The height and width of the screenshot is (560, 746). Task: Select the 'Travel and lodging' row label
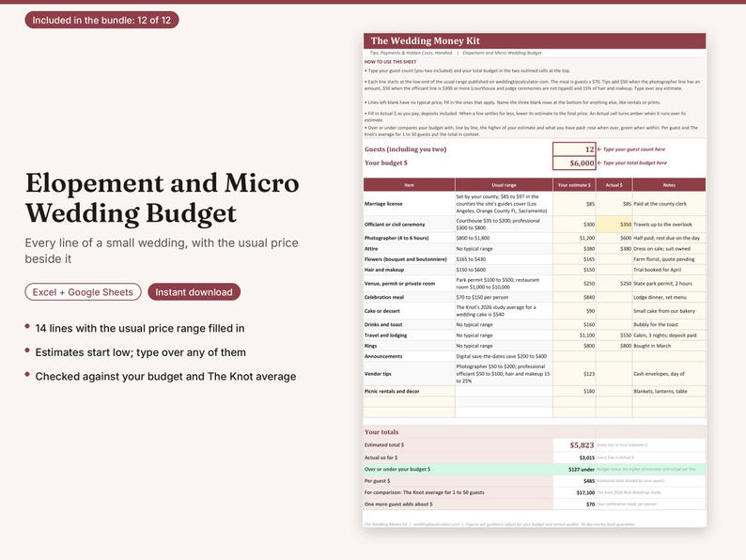tap(386, 335)
